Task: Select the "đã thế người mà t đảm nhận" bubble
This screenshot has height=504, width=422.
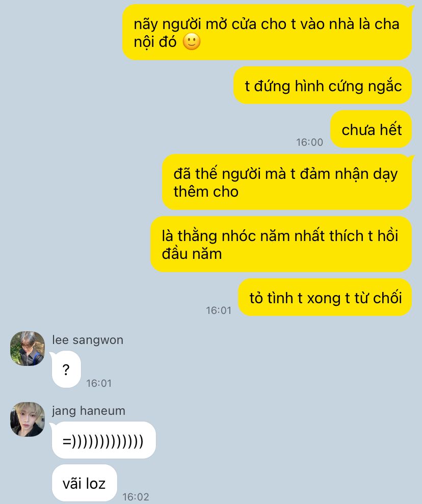Action: 287,182
